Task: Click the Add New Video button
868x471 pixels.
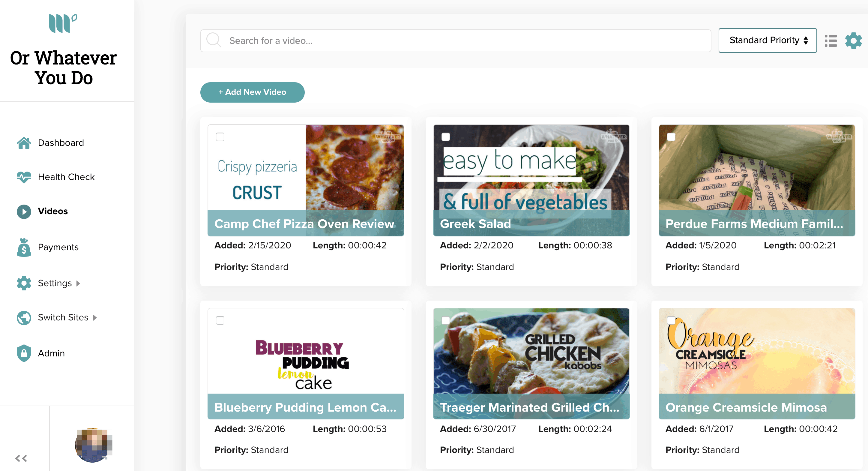Action: (252, 92)
